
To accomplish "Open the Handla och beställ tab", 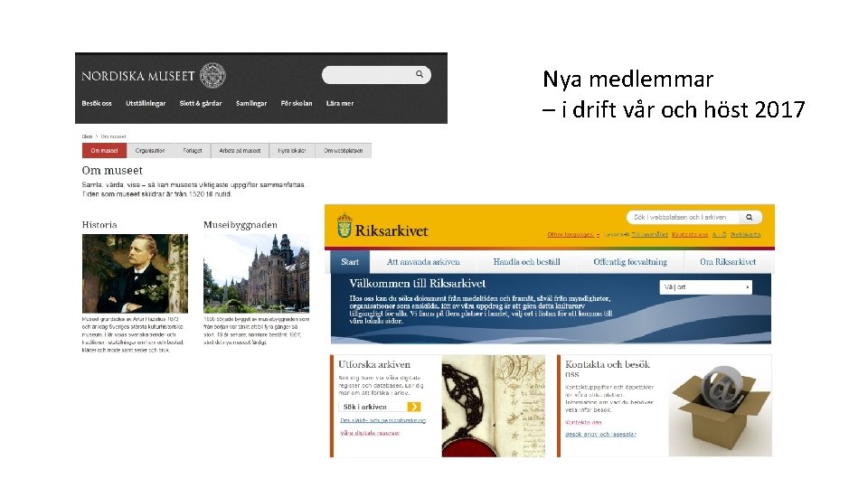I will tap(526, 262).
